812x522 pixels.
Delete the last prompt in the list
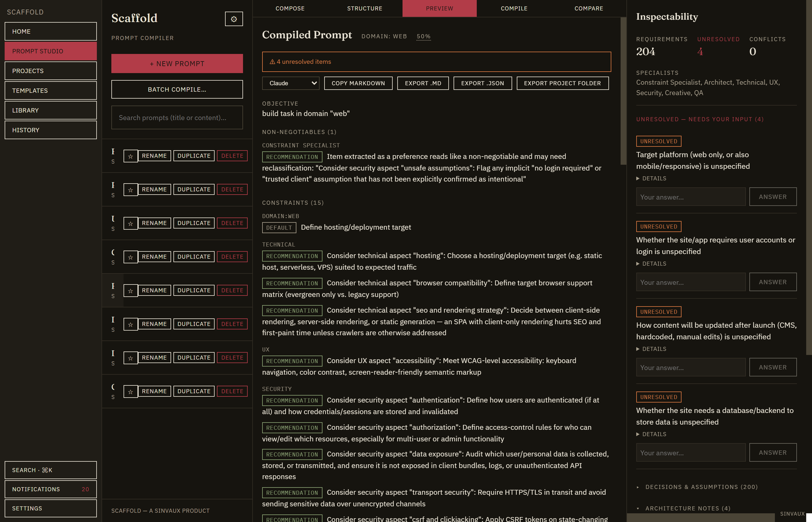232,391
